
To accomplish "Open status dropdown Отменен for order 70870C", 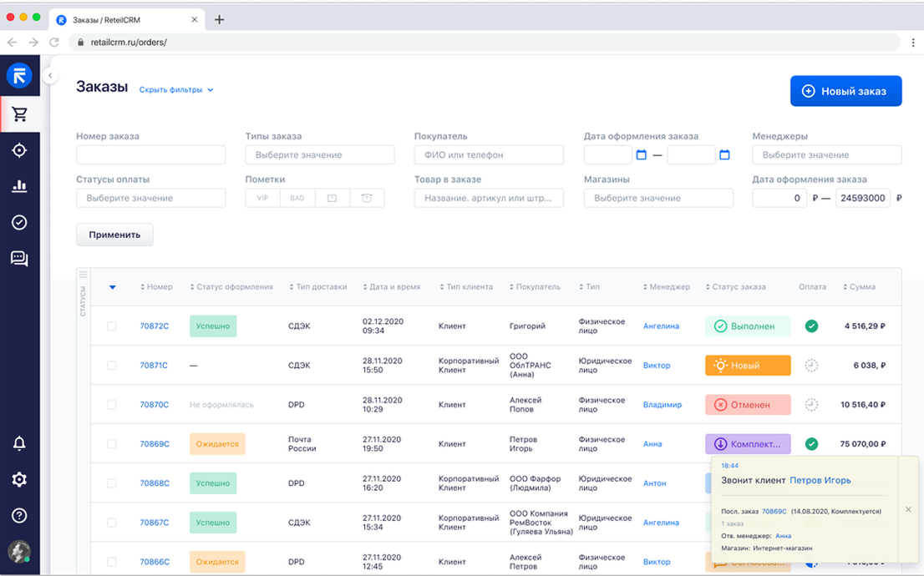I will (748, 405).
